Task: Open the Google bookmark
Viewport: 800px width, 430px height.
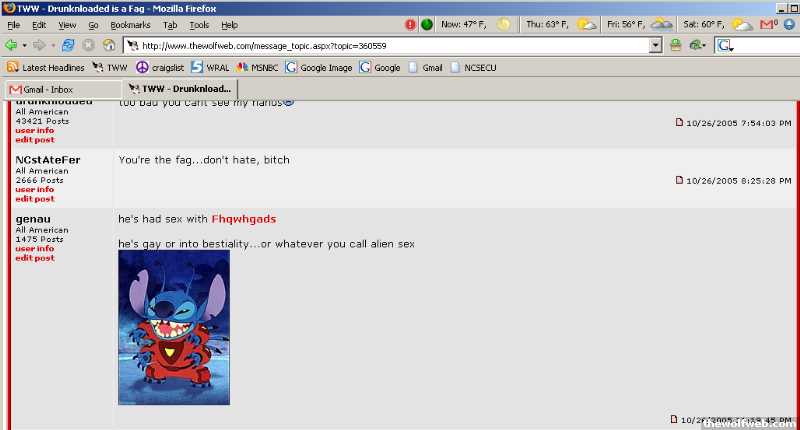Action: click(380, 67)
